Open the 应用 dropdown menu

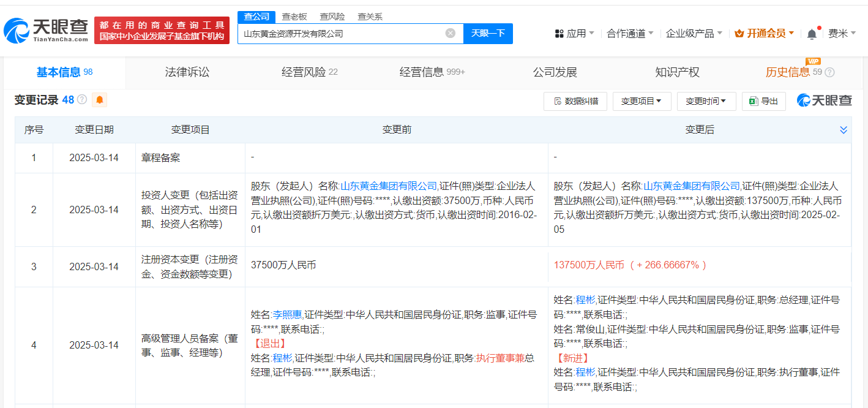point(574,34)
